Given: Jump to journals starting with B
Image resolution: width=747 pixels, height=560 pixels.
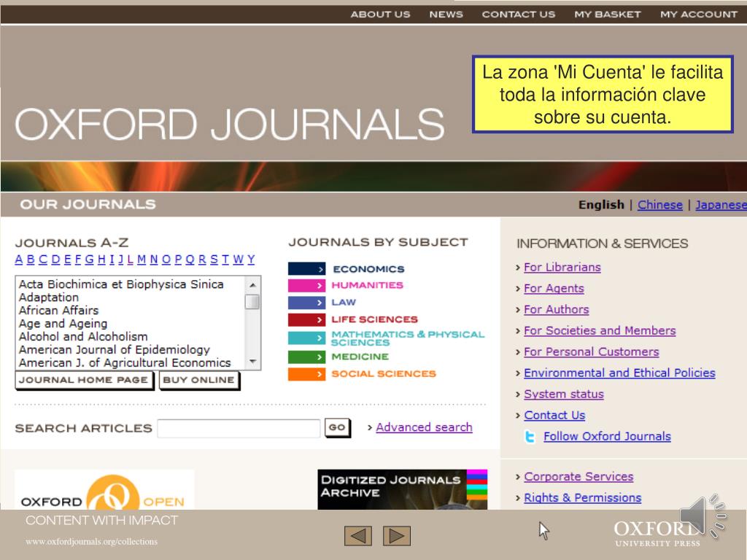Looking at the screenshot, I should (x=31, y=260).
